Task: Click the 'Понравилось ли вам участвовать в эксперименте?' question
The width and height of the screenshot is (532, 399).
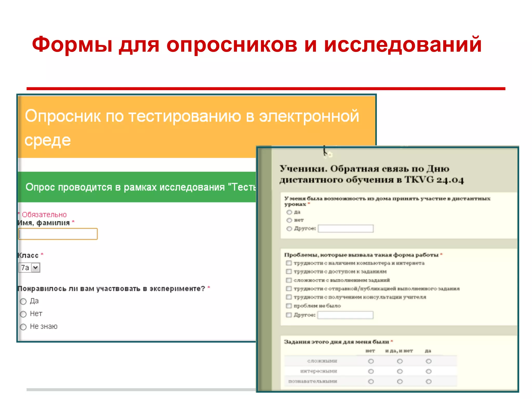Action: click(x=114, y=289)
